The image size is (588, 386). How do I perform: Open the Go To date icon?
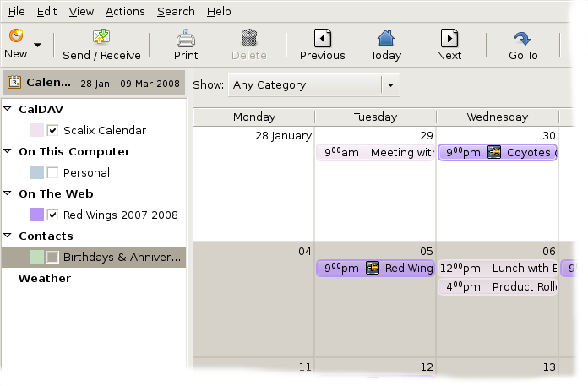[x=522, y=37]
